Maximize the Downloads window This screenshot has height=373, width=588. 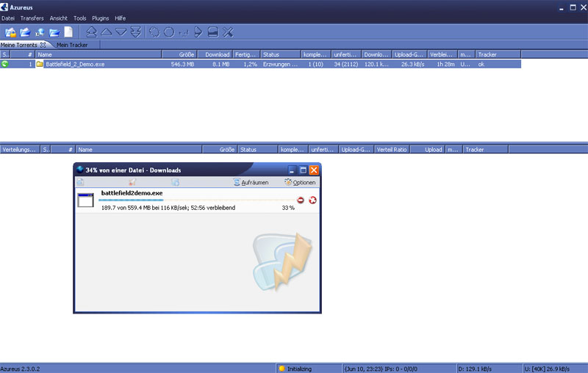(x=303, y=170)
